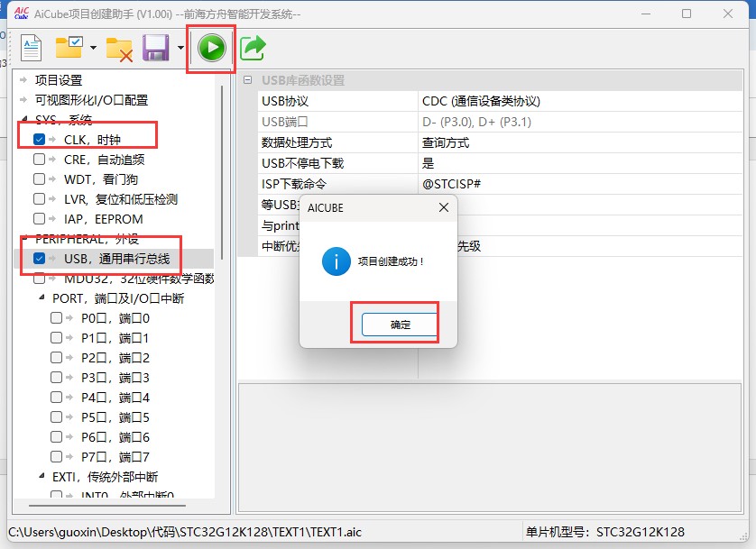Save project with floppy disk icon

click(156, 48)
